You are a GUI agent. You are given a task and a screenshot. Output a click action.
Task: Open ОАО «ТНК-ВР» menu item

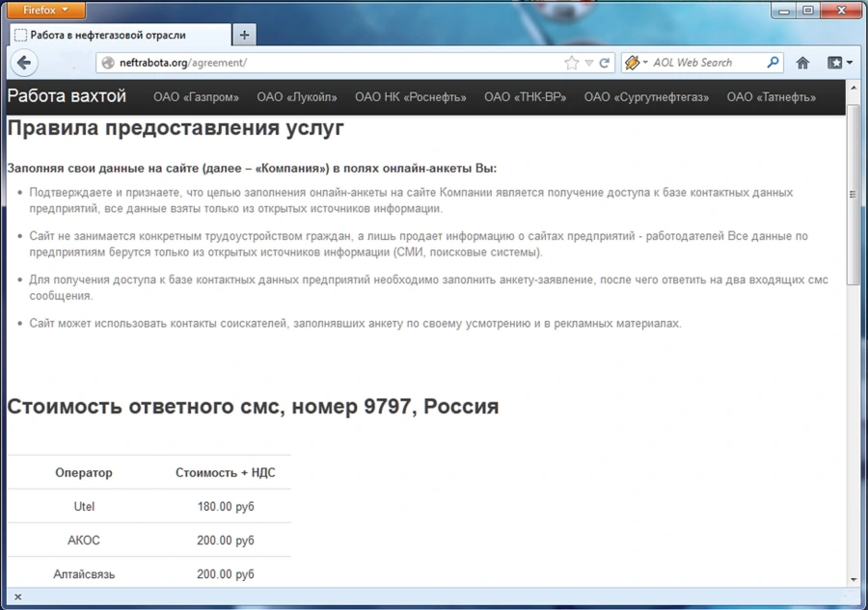pyautogui.click(x=526, y=97)
